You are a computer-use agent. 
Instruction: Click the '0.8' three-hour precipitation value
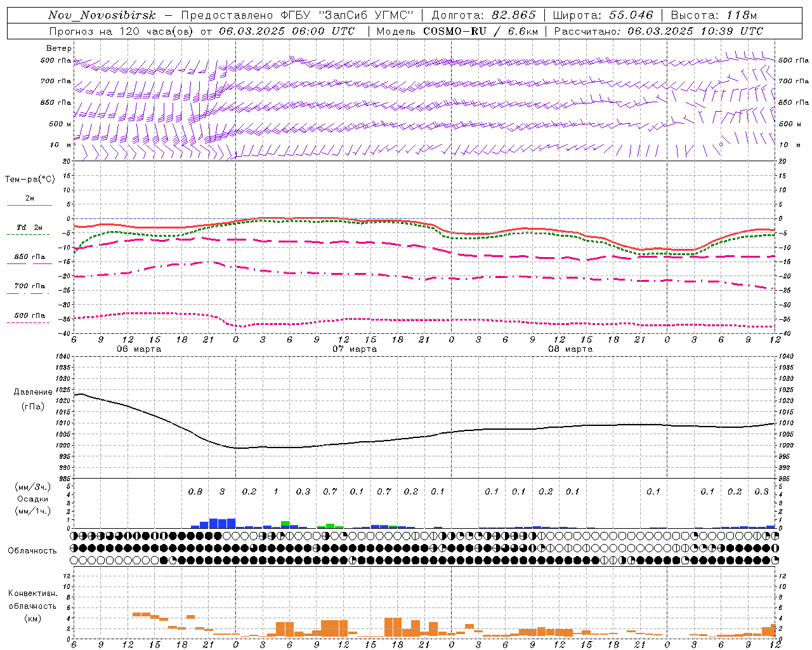coord(195,491)
